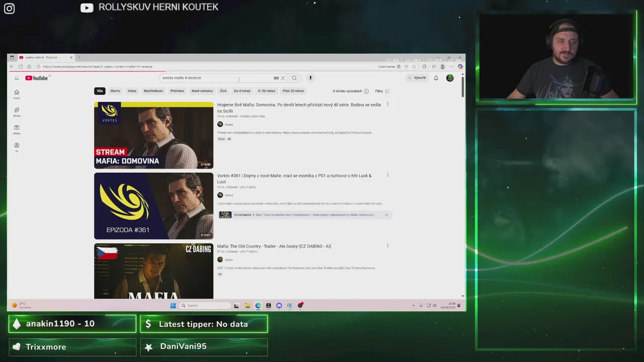
Task: Open Microsoft Edge from the taskbar
Action: pyautogui.click(x=258, y=305)
